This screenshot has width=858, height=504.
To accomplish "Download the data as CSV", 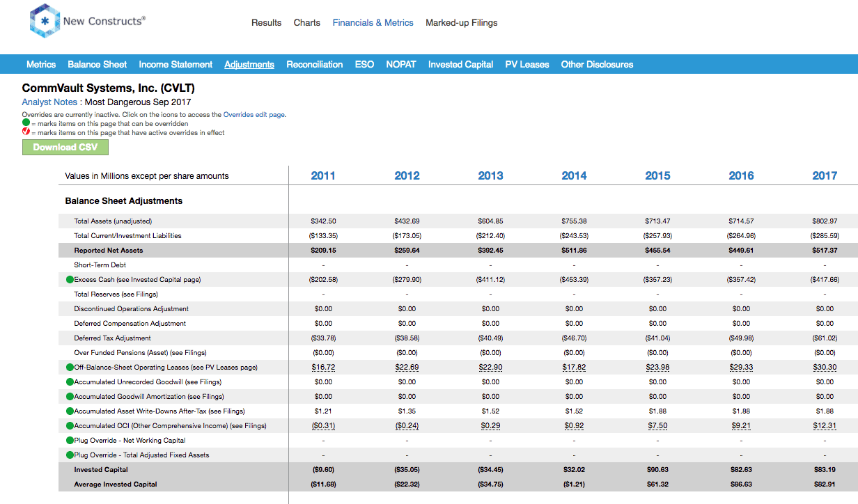I will tap(65, 148).
